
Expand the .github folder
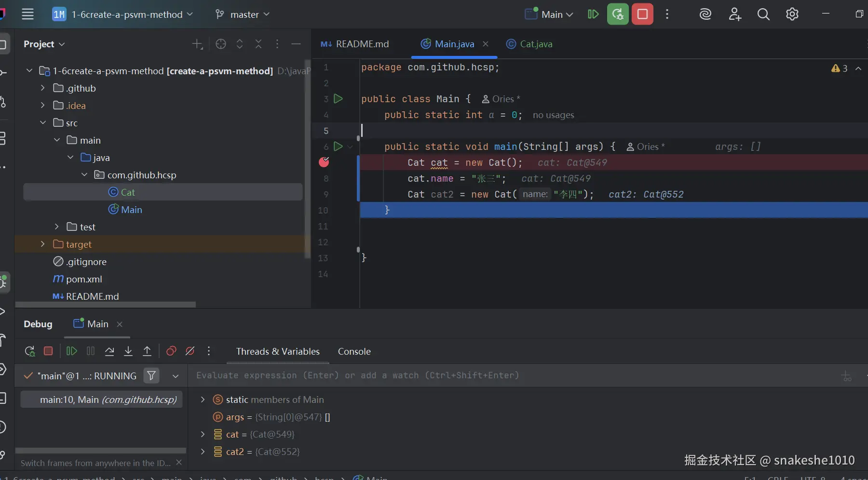(43, 88)
